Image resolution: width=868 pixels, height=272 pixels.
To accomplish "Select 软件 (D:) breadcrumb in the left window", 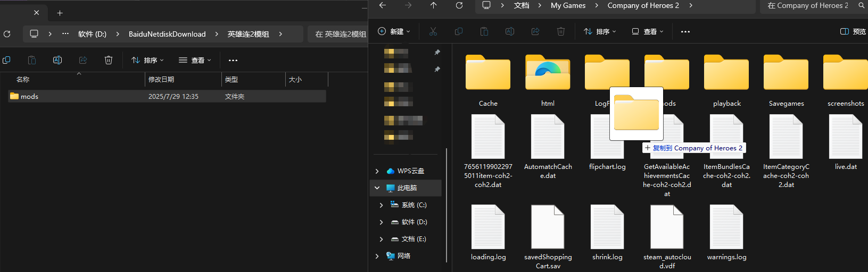I will 92,34.
